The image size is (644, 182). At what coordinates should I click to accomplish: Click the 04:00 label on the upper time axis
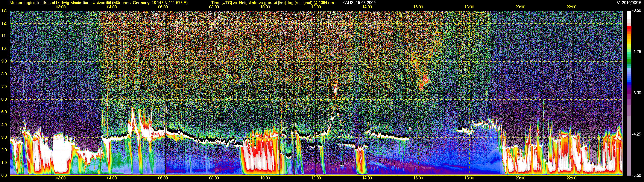[x=112, y=7]
